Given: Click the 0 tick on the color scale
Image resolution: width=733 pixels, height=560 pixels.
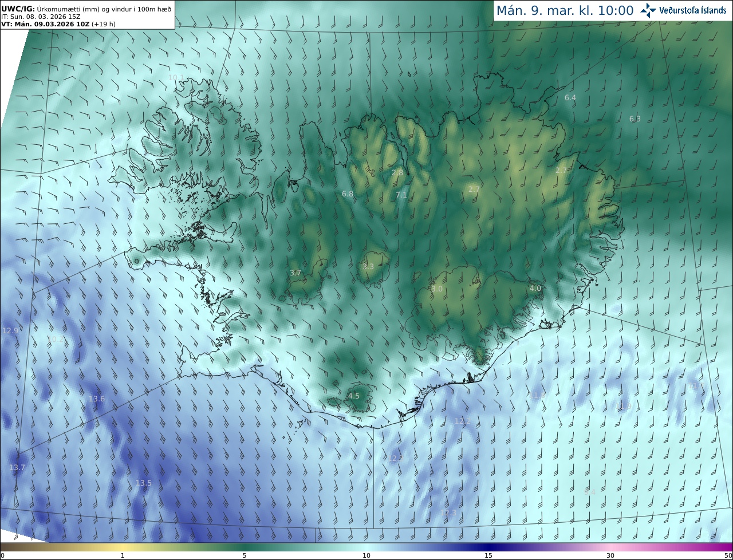Looking at the screenshot, I should pos(2,555).
